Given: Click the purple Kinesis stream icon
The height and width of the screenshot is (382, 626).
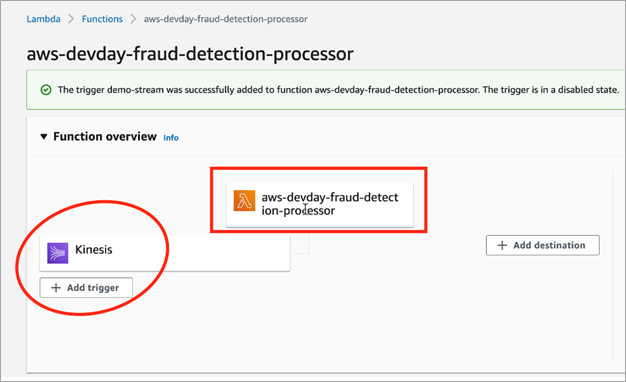Looking at the screenshot, I should tap(57, 253).
